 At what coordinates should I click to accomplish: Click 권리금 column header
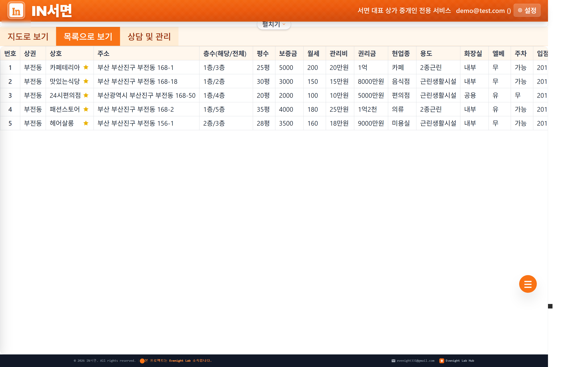[371, 53]
